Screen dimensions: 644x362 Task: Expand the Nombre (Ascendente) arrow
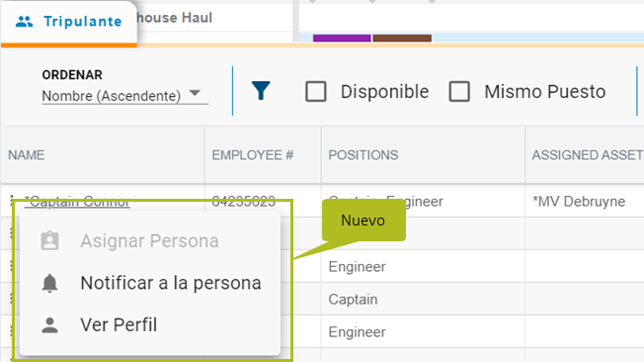196,93
